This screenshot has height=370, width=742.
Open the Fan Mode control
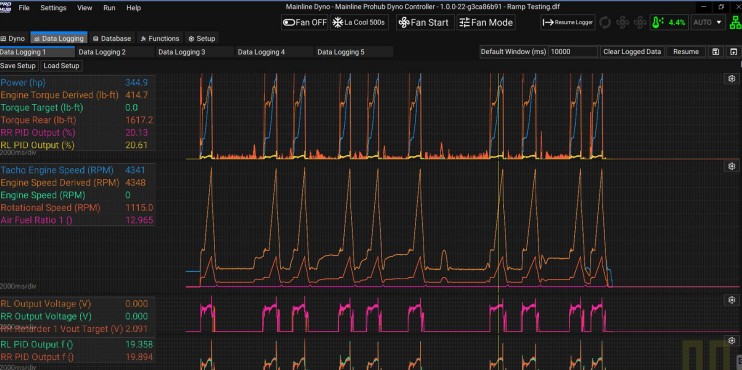point(486,22)
